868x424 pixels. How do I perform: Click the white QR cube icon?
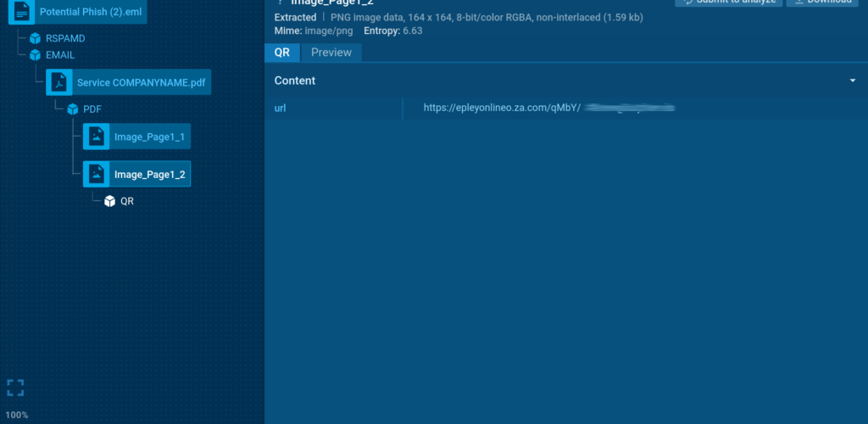pos(109,202)
